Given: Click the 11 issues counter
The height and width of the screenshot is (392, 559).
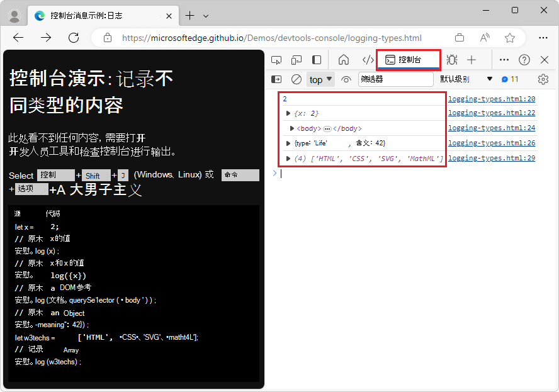Looking at the screenshot, I should (x=510, y=79).
